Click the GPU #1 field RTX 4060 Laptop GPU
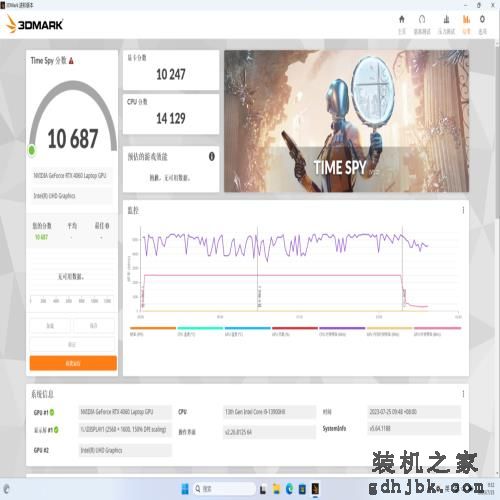Screen dimensions: 500x500 125,412
